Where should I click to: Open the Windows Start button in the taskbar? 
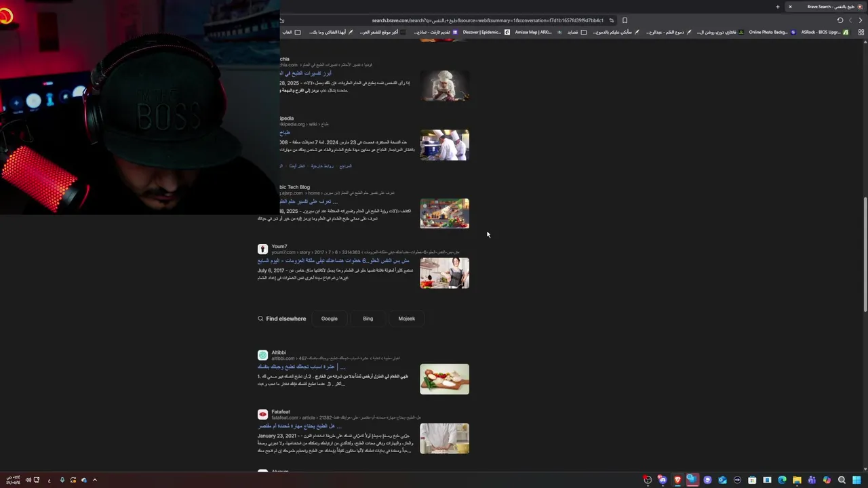[x=856, y=480]
